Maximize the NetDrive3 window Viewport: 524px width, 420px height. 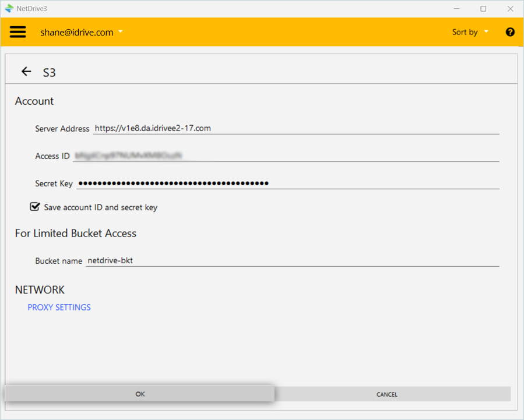(483, 9)
